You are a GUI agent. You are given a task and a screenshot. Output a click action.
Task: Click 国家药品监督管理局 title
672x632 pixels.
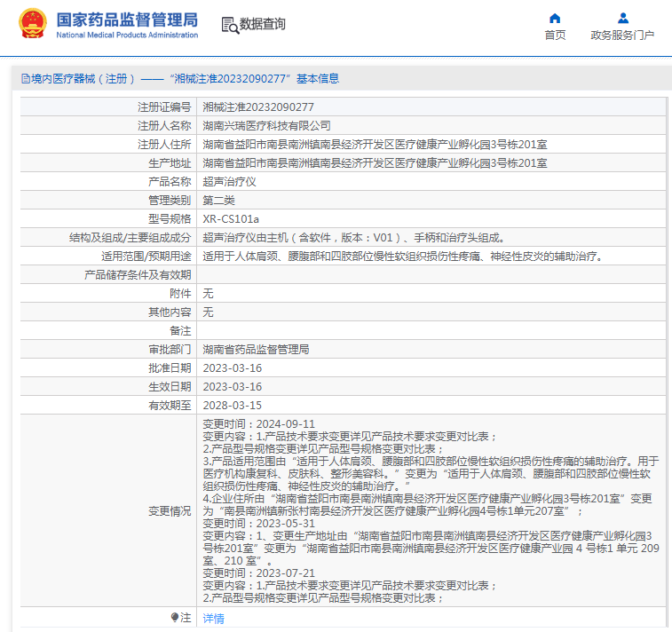(127, 20)
